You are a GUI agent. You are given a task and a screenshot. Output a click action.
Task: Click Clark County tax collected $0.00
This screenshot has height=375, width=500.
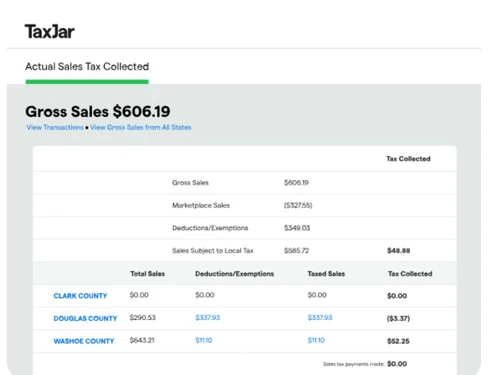click(x=397, y=296)
